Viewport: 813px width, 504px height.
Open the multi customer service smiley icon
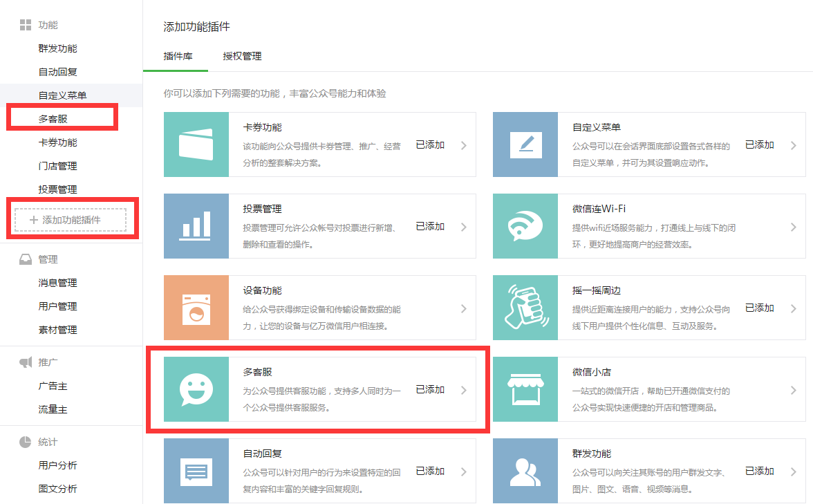(196, 389)
